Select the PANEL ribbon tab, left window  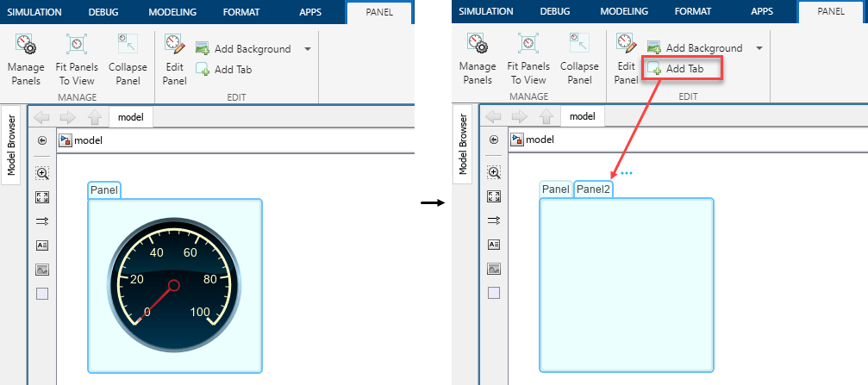pos(379,11)
